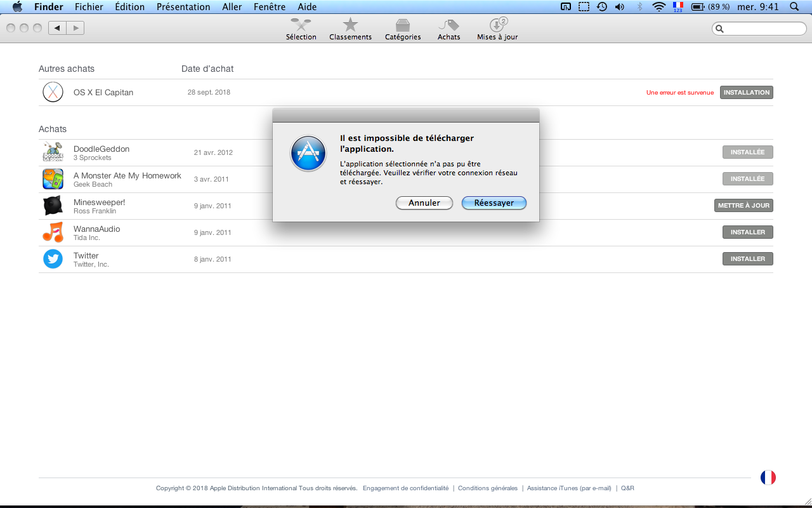Go forward with the right arrow button
The height and width of the screenshot is (508, 812).
click(x=75, y=28)
